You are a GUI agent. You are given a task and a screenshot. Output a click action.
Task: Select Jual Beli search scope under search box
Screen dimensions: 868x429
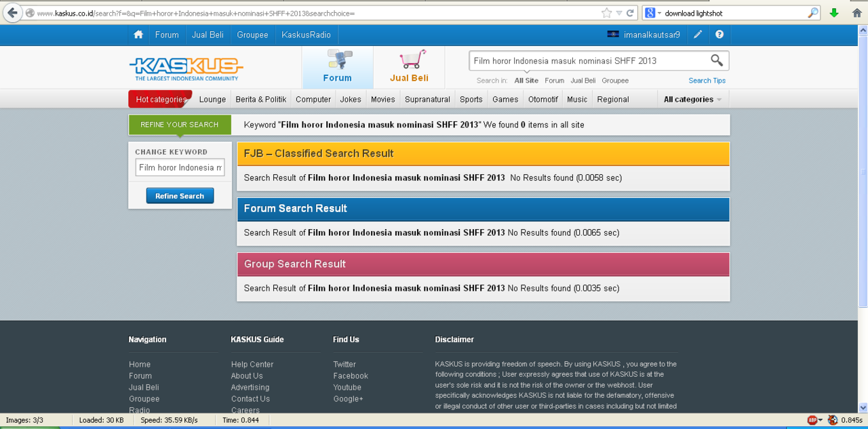[584, 81]
